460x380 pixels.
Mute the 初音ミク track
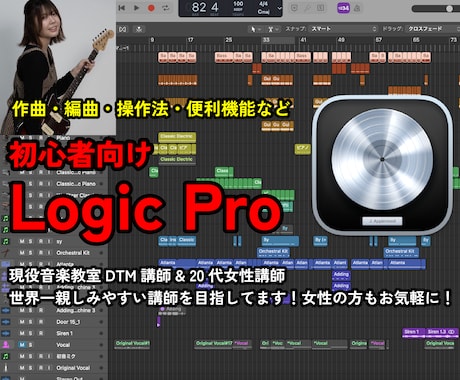coord(22,356)
